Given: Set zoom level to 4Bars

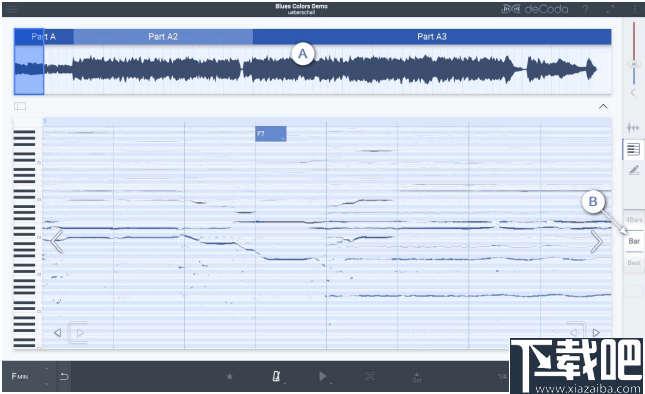Looking at the screenshot, I should tap(634, 220).
